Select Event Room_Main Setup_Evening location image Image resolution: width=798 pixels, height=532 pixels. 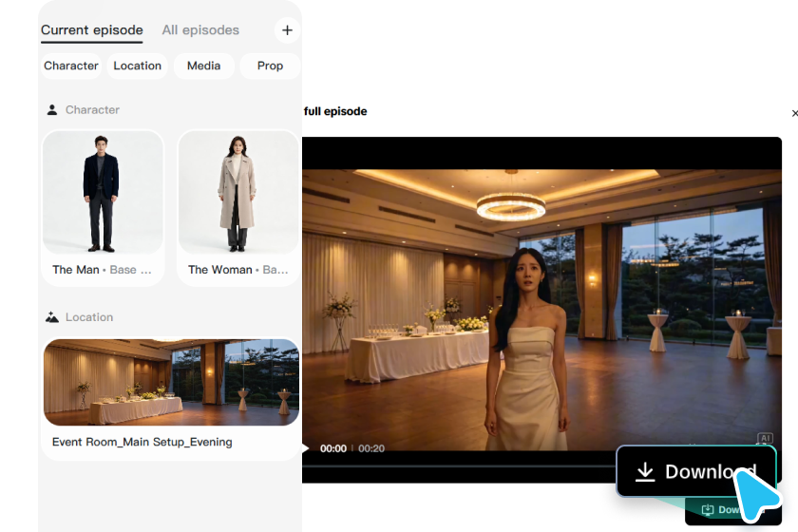172,382
